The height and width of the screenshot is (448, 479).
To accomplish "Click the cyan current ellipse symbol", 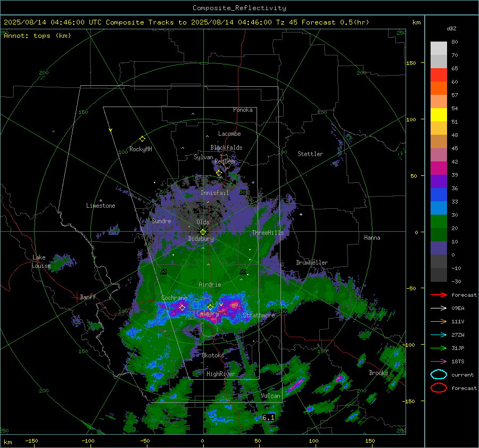I will click(x=439, y=374).
